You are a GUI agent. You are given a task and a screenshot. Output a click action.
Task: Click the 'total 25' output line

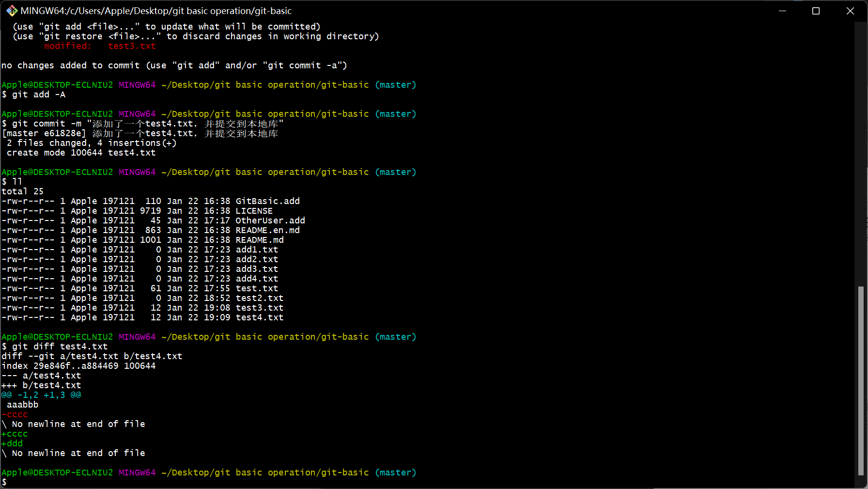[22, 191]
